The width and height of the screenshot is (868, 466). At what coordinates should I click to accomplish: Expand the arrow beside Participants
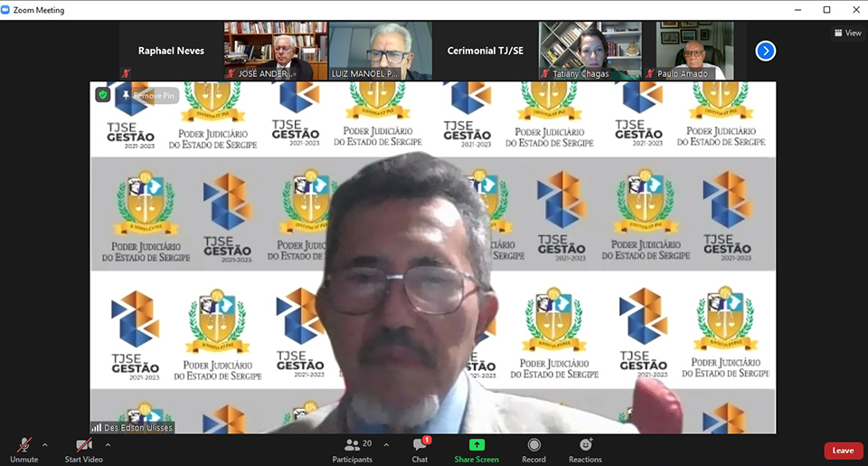click(x=386, y=444)
